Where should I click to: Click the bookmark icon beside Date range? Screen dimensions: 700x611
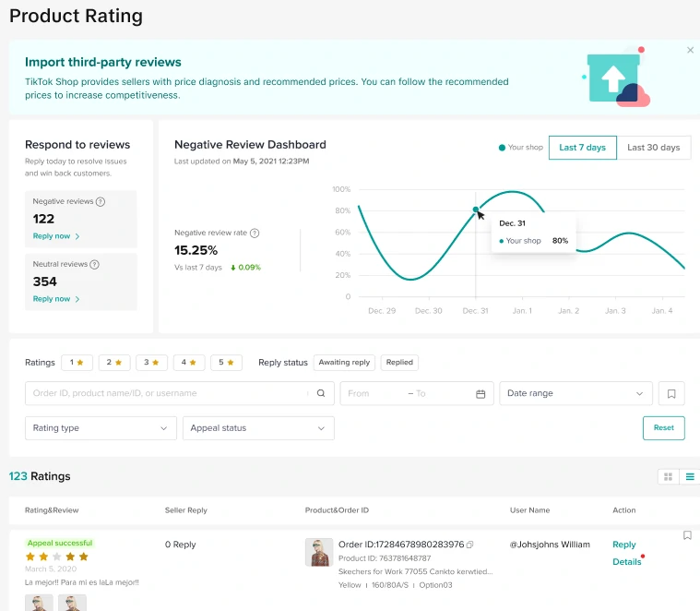[x=671, y=393]
